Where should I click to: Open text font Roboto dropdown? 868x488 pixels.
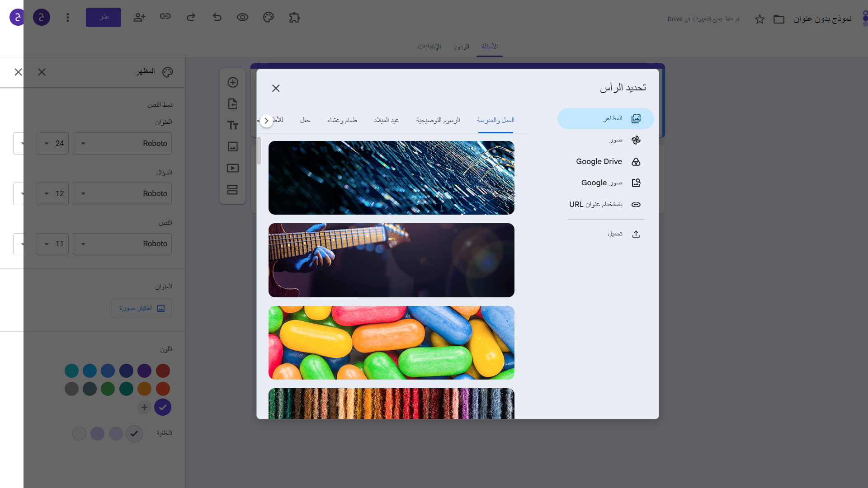point(122,244)
